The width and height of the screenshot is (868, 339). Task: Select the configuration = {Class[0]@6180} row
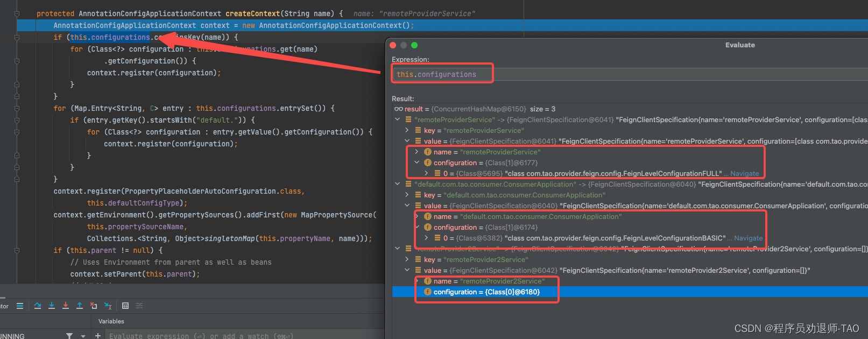(630, 292)
